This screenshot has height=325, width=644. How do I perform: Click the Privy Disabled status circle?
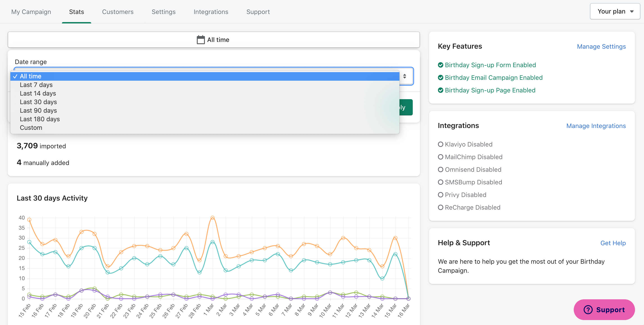point(440,195)
